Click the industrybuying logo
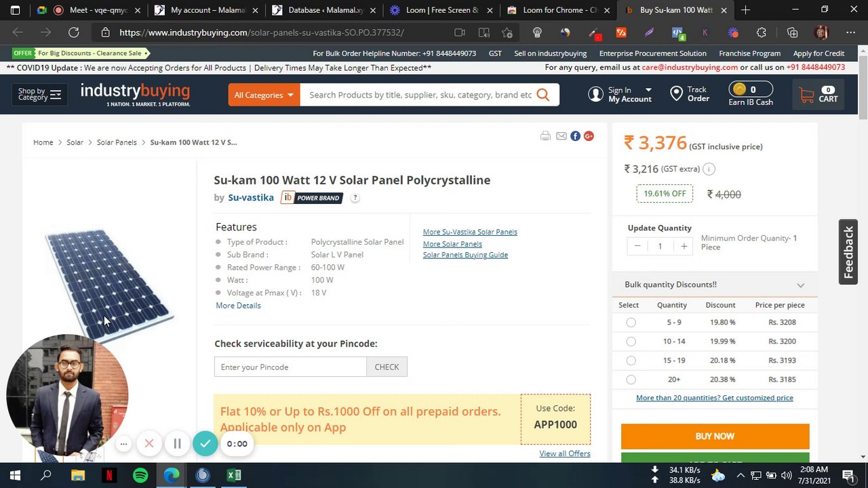 click(x=135, y=94)
